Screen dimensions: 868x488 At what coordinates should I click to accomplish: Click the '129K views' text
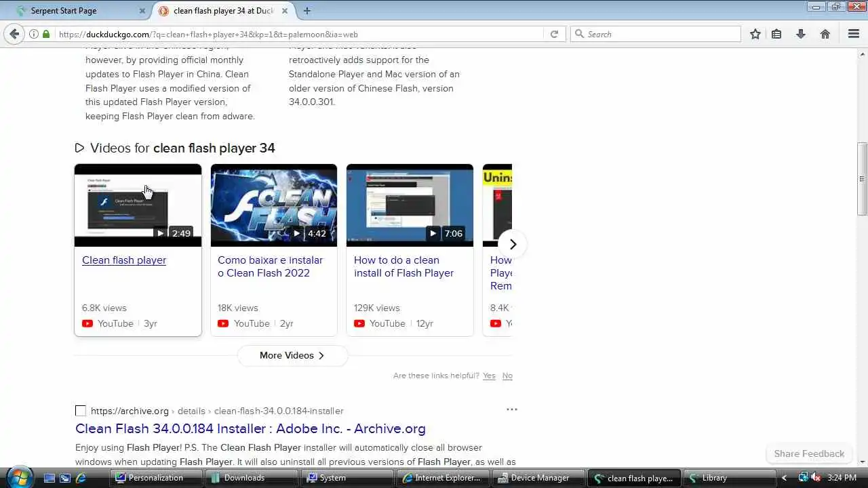point(376,308)
